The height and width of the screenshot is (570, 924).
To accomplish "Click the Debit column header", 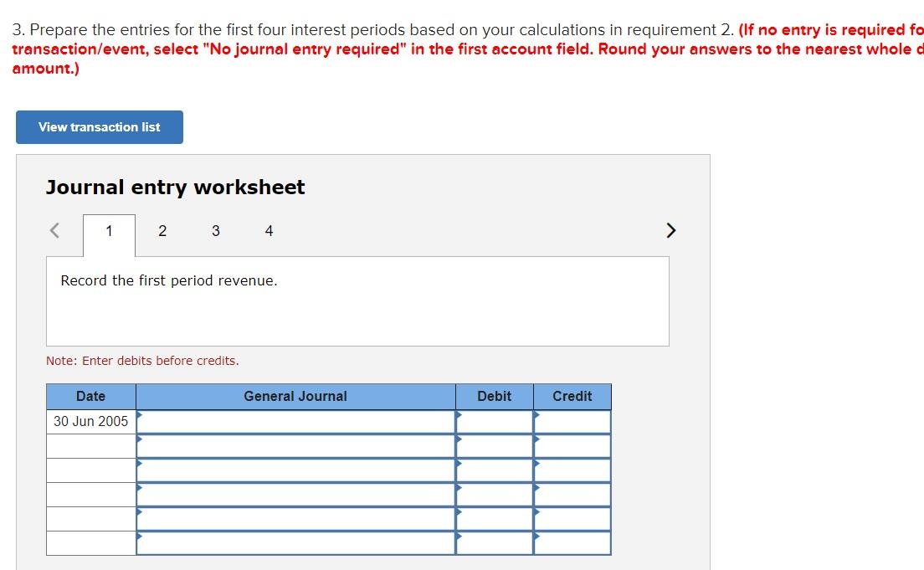I will point(495,396).
